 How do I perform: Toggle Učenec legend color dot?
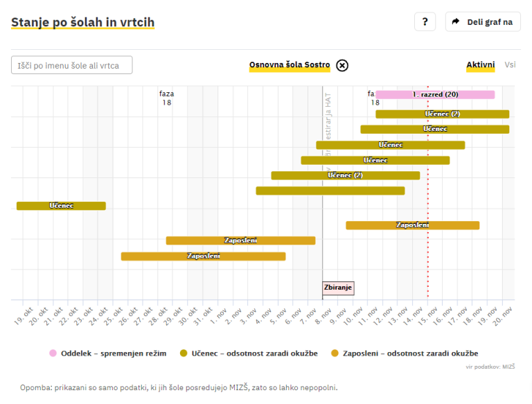click(184, 353)
